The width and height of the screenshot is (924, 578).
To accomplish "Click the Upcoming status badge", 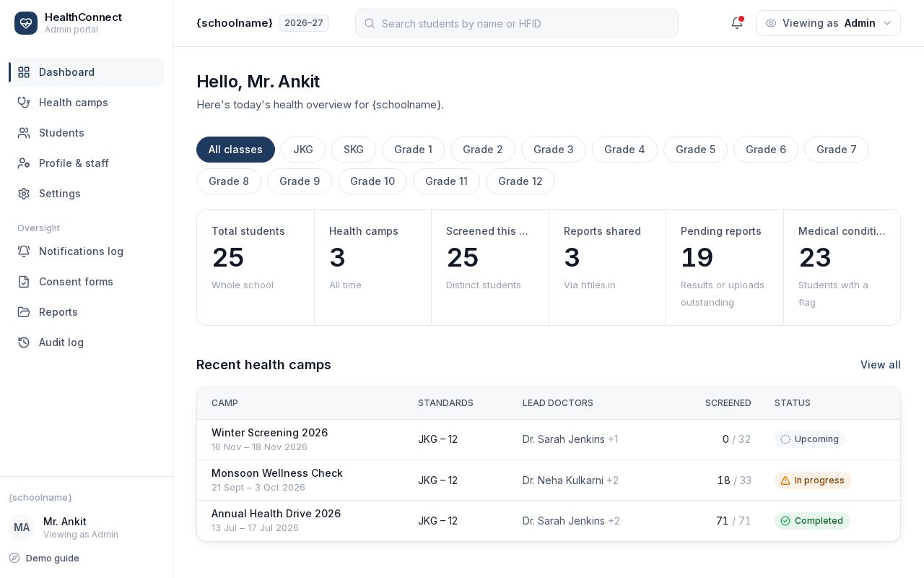I will [x=810, y=439].
